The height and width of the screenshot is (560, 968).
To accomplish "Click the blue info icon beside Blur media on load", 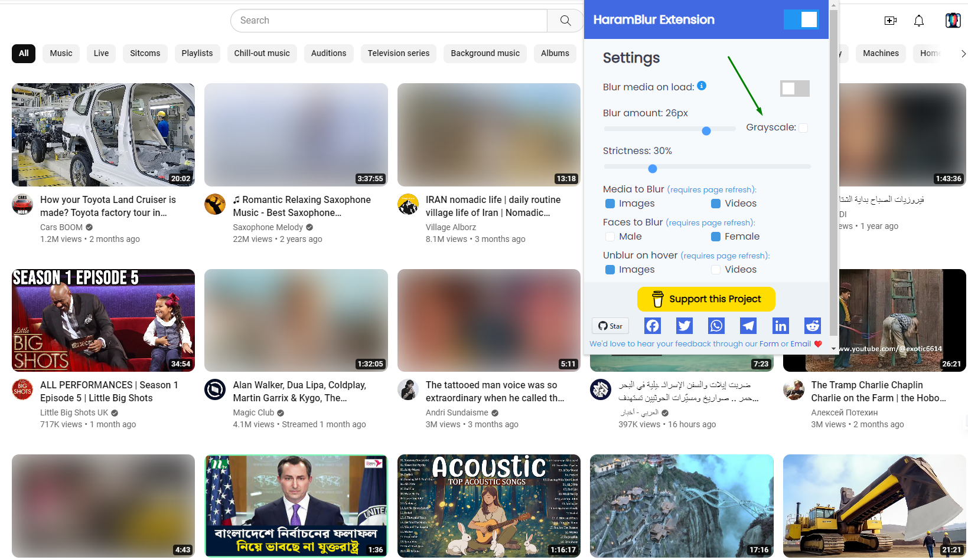I will (702, 86).
